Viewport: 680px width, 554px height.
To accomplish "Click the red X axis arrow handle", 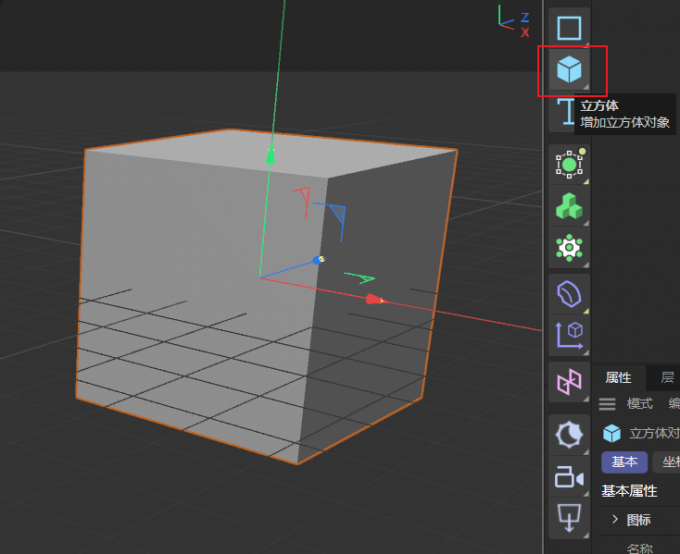I will coord(374,299).
